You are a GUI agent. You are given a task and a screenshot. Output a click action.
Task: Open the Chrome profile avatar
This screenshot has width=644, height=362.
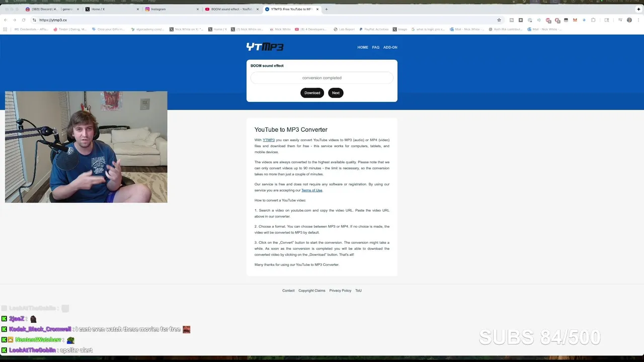tap(629, 20)
